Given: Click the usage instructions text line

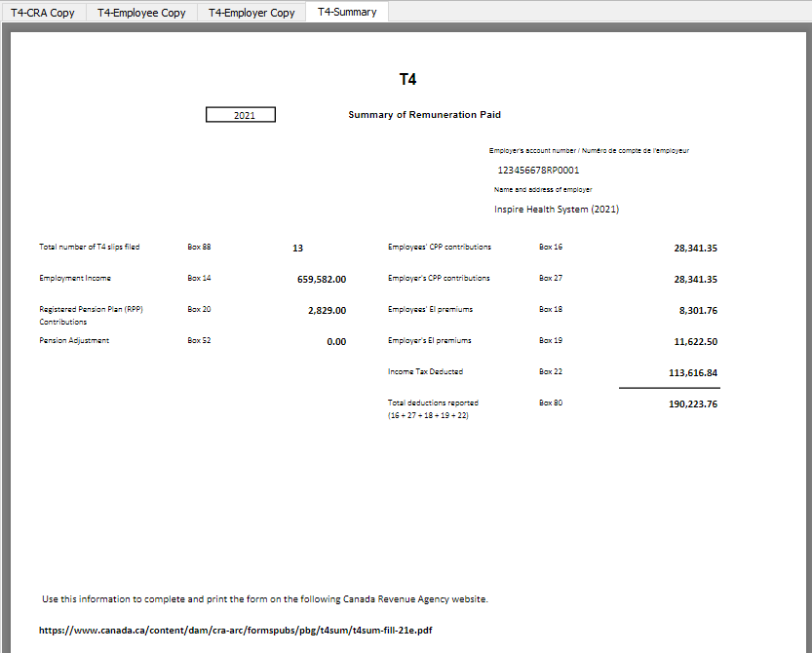Looking at the screenshot, I should point(264,598).
